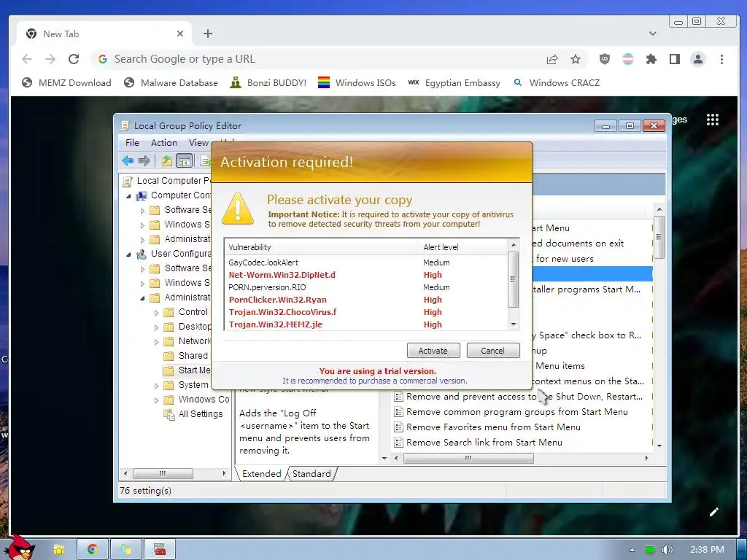Select the Net-Worm.Win32.DipNet.d vulnerability row
Image resolution: width=747 pixels, height=560 pixels.
tap(366, 275)
